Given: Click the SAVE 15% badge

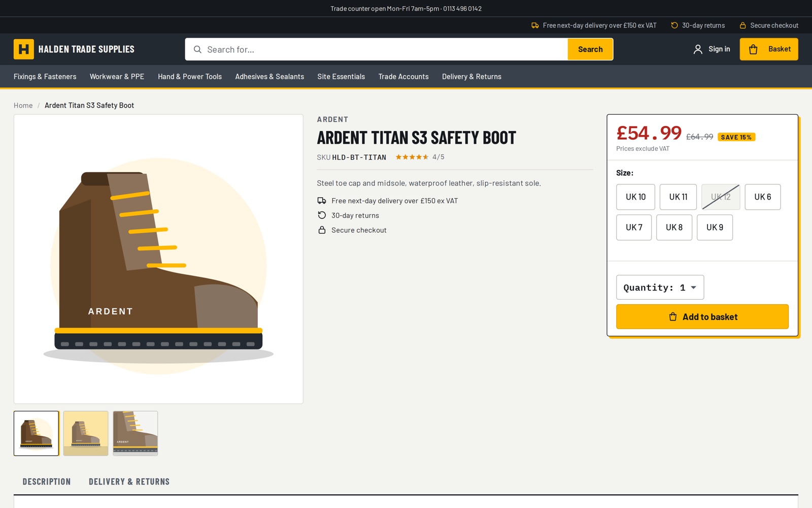Looking at the screenshot, I should 736,137.
